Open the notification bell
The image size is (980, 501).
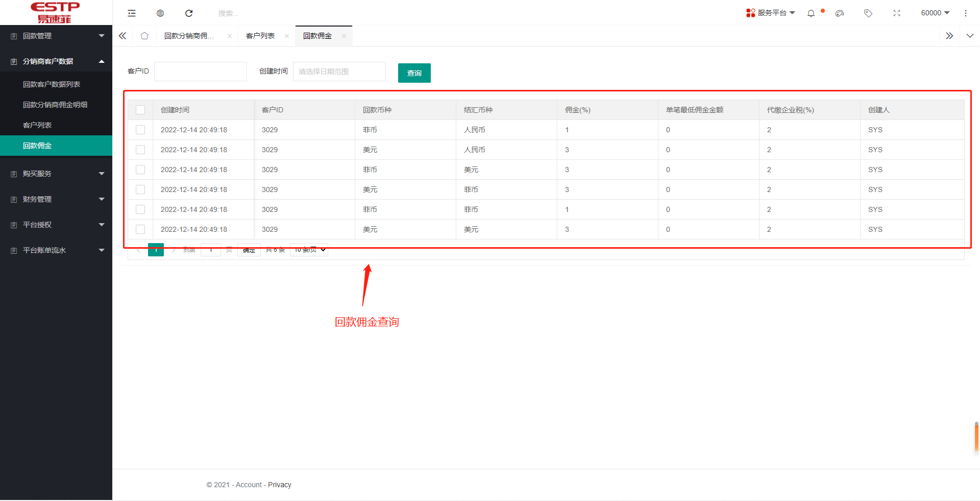pyautogui.click(x=811, y=13)
